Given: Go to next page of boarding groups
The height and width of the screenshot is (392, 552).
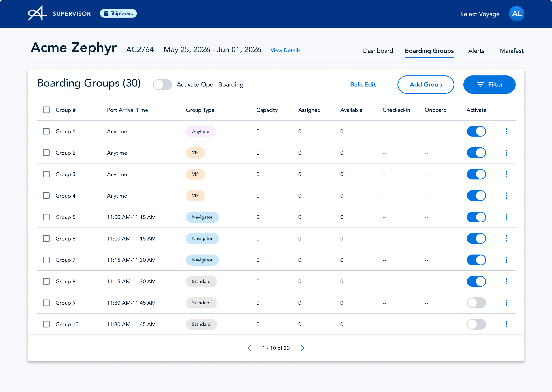Looking at the screenshot, I should click(303, 348).
